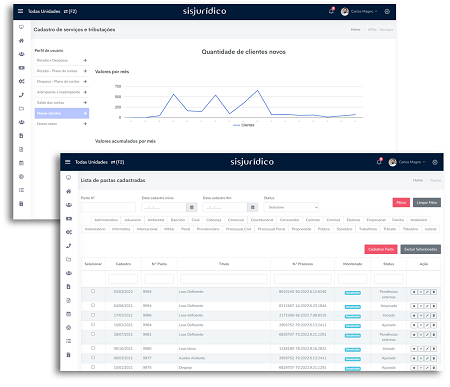Viewport: 450px width, 387px height.
Task: Click Home breadcrumb in the front window
Action: [x=418, y=180]
